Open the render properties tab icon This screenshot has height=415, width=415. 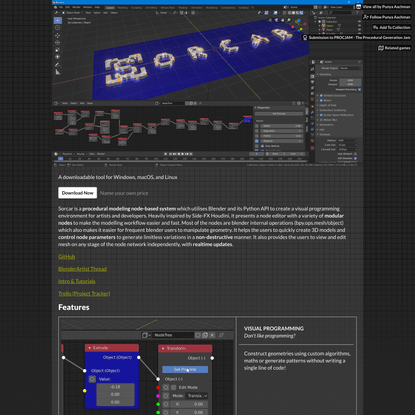[x=312, y=76]
